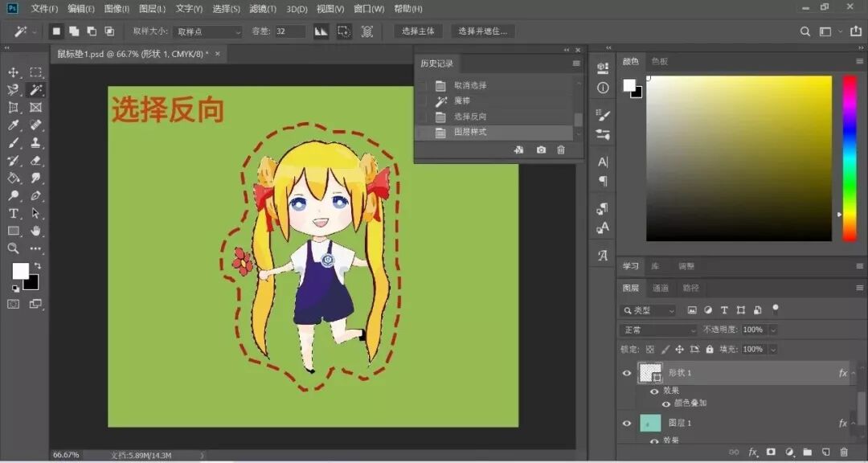Viewport: 868px width, 463px height.
Task: Select the Zoom tool
Action: click(x=14, y=248)
